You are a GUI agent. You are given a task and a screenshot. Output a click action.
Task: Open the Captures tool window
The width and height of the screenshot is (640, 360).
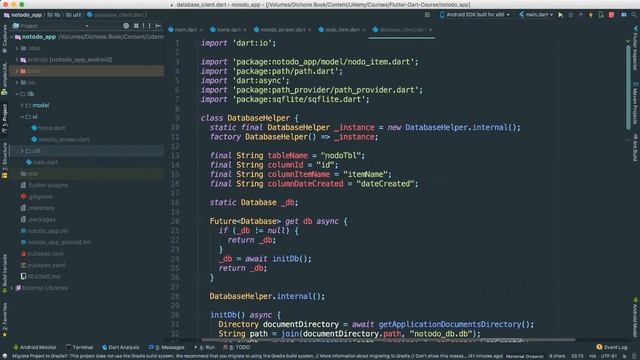pos(4,40)
